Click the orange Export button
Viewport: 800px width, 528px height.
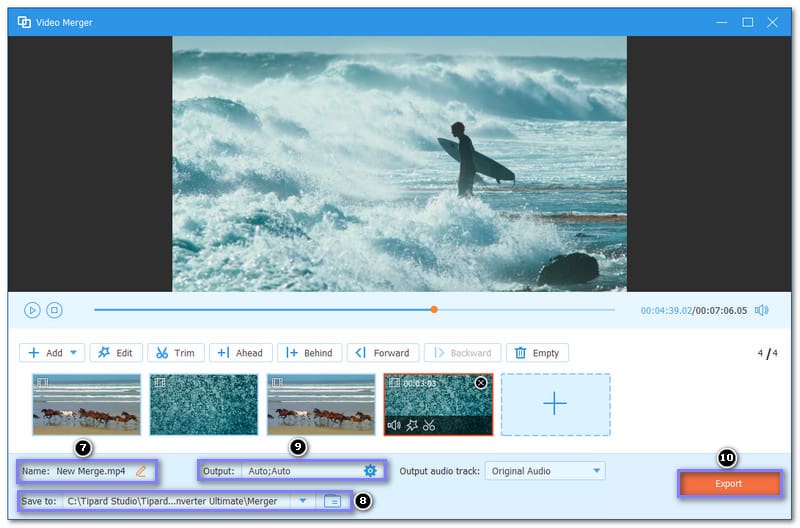(728, 484)
